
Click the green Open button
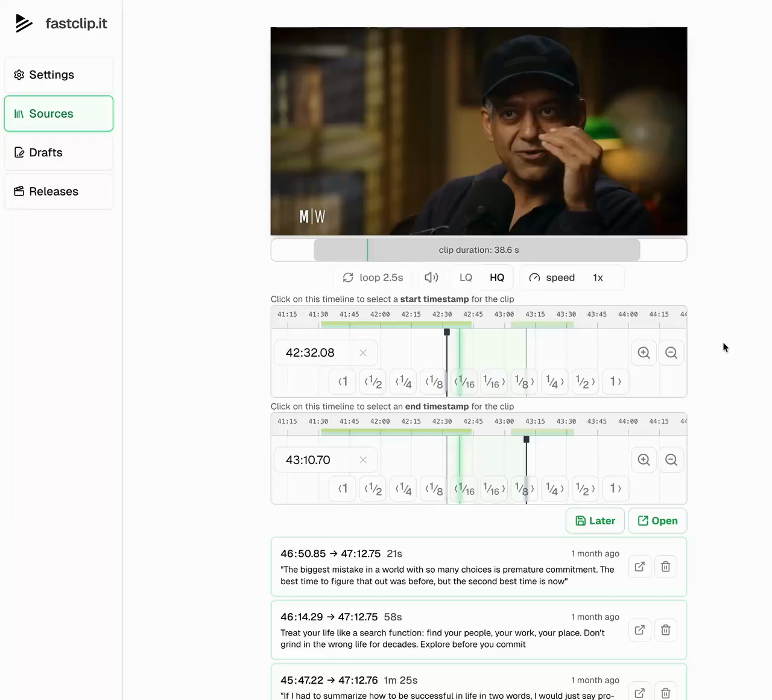[657, 521]
